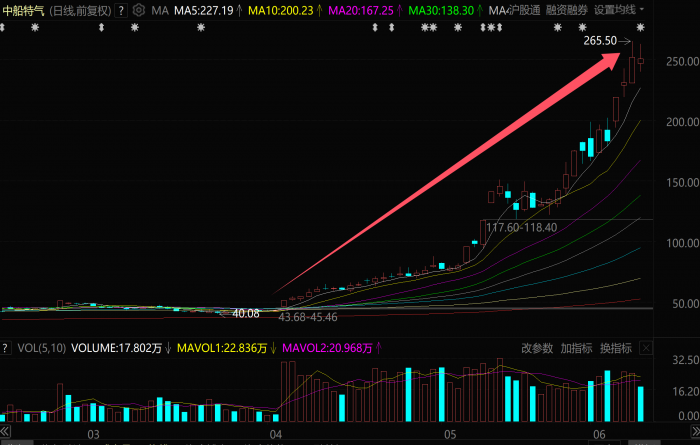Image resolution: width=700 pixels, height=445 pixels.
Task: Open the 设置均线 dropdown arrow
Action: tap(642, 9)
